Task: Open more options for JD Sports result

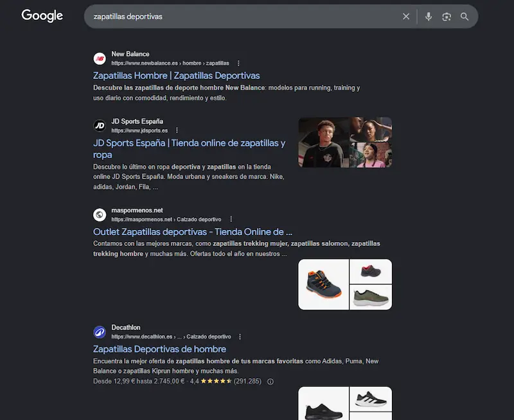Action: (x=177, y=130)
